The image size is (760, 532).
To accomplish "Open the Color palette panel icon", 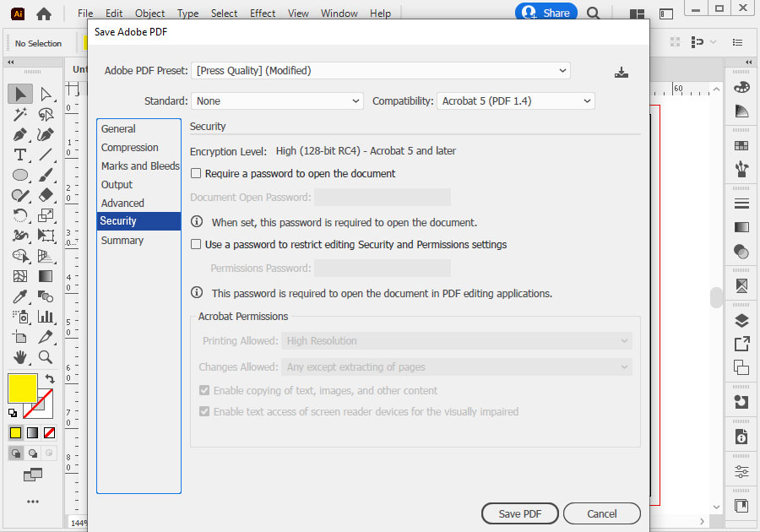I will 741,88.
